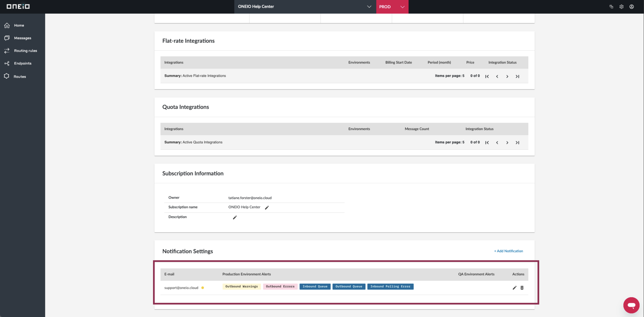Click the Period (month) column header
644x317 pixels.
pos(439,63)
